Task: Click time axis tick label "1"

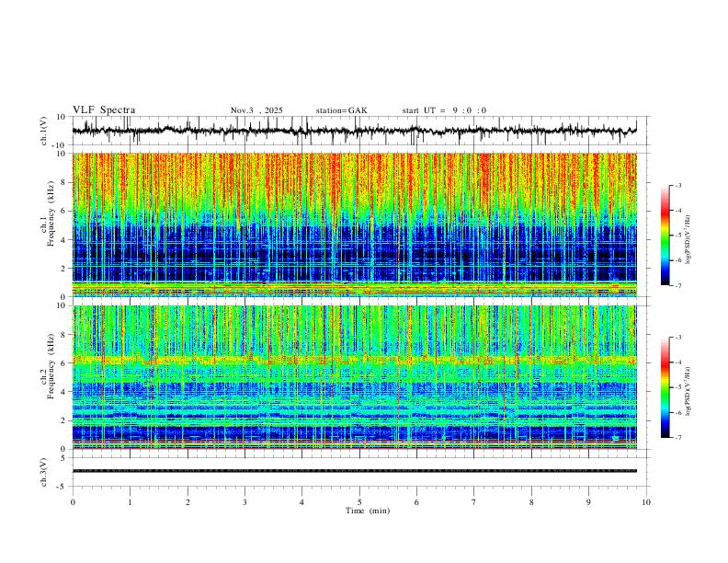Action: tap(130, 502)
